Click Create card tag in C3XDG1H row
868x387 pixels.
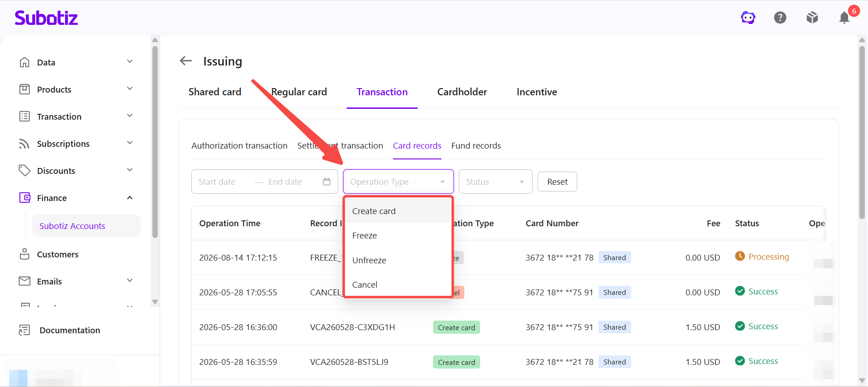coord(456,327)
